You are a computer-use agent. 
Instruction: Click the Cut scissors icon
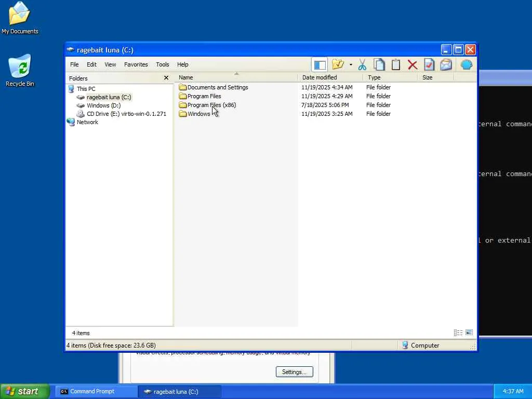(x=362, y=64)
